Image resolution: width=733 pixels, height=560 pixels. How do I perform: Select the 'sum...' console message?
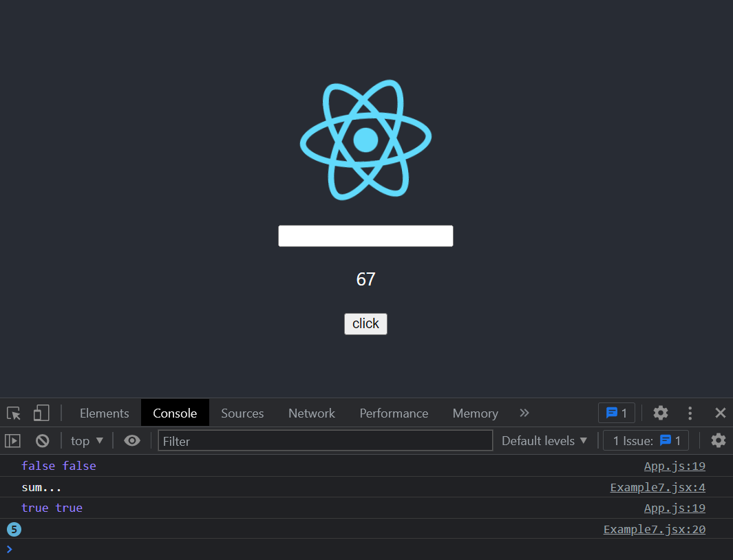pyautogui.click(x=41, y=487)
